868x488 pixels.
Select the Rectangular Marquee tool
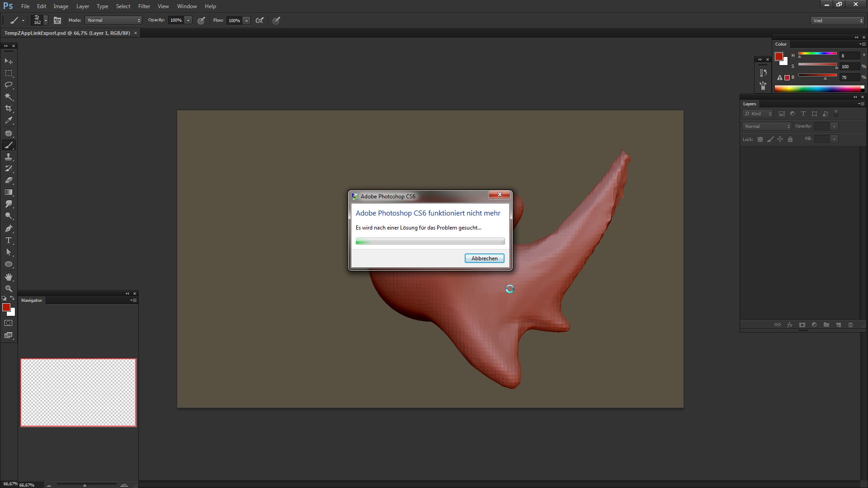click(x=9, y=73)
